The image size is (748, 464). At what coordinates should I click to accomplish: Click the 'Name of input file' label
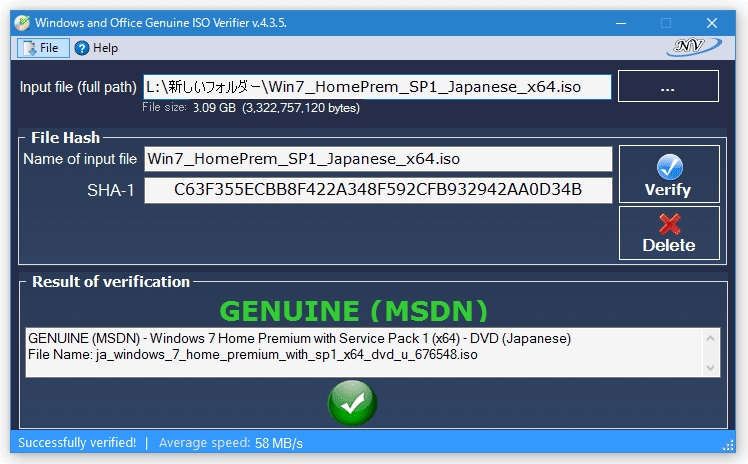click(80, 159)
